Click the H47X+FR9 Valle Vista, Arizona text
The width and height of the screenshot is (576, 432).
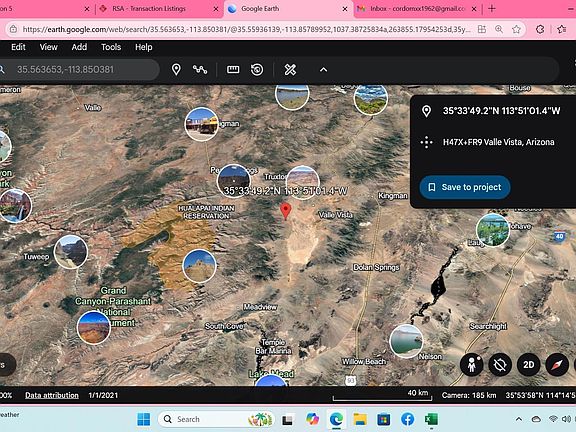498,142
